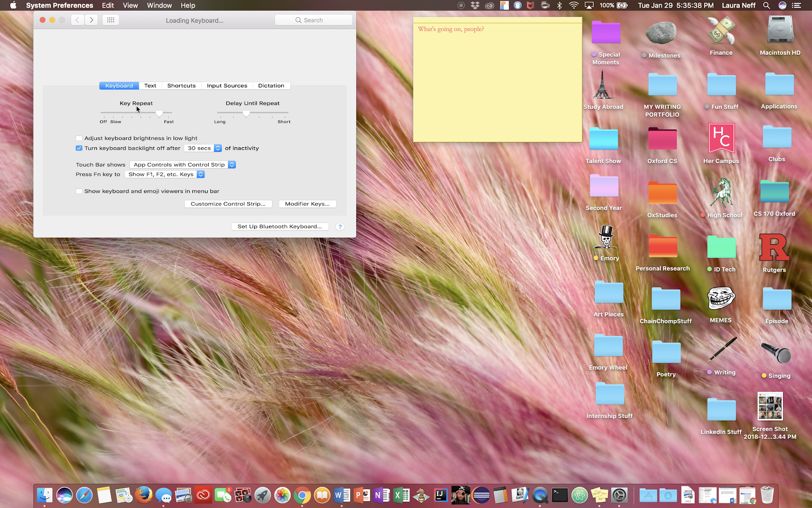
Task: Click the Key Repeat slider handle
Action: pos(159,113)
